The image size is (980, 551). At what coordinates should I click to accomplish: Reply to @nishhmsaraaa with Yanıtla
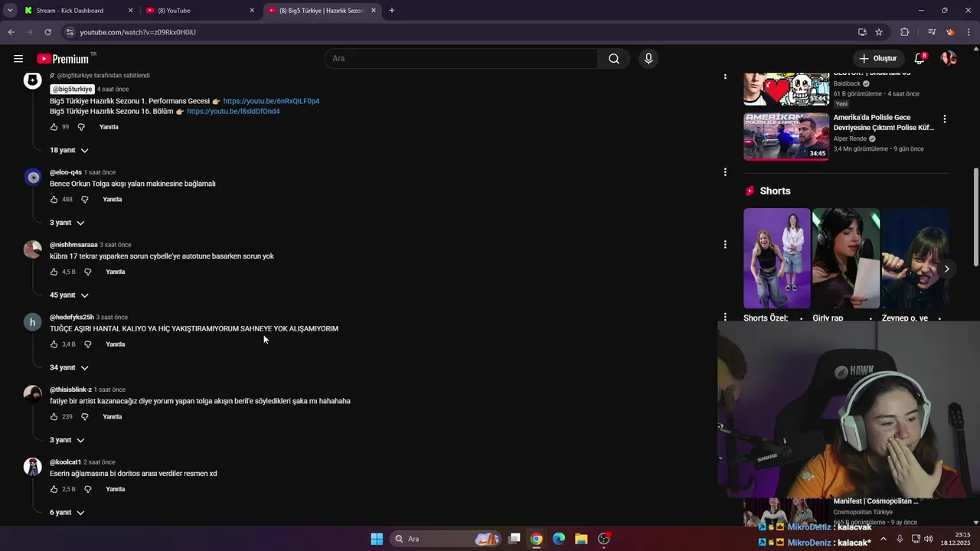tap(116, 272)
